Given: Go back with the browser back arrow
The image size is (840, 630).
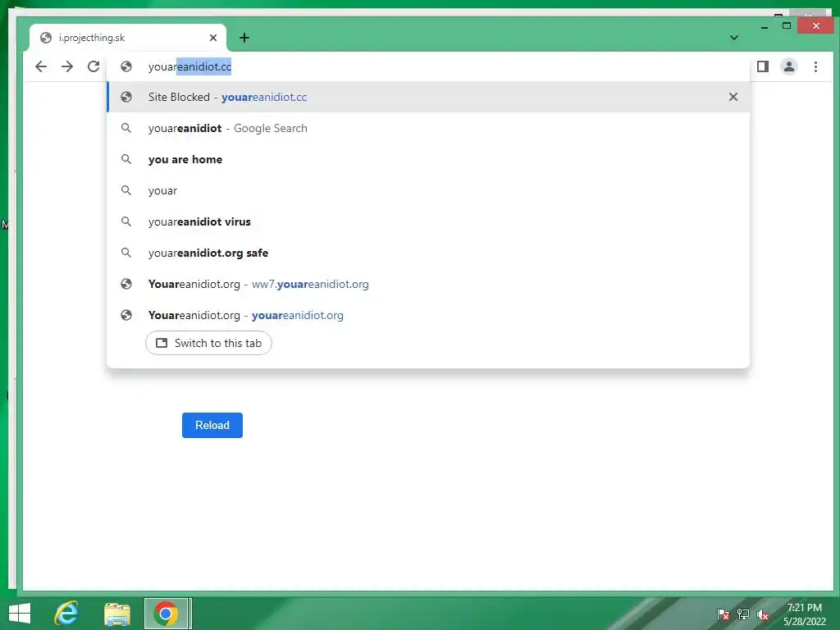Looking at the screenshot, I should click(41, 66).
